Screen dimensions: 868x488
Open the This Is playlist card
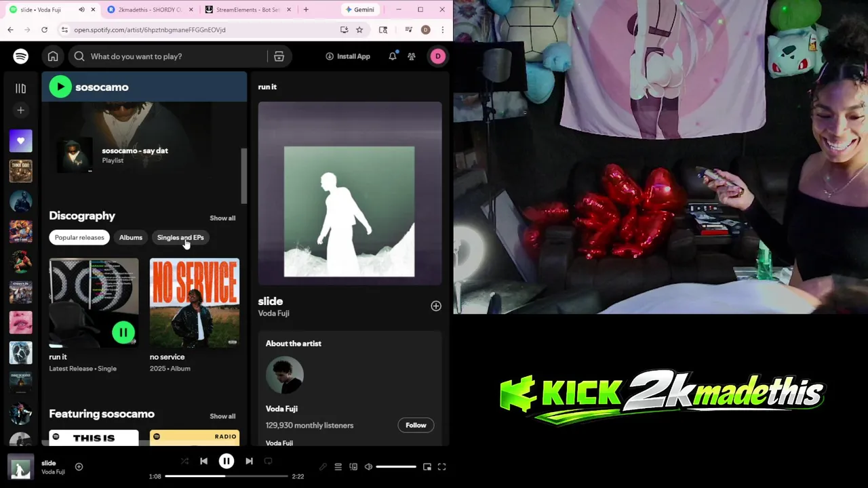click(94, 438)
